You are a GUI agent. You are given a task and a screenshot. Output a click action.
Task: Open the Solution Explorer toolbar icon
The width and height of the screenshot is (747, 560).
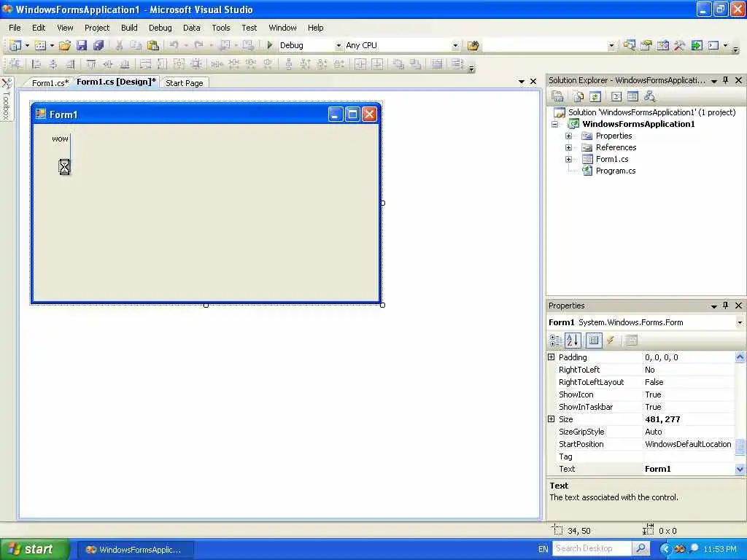(630, 46)
